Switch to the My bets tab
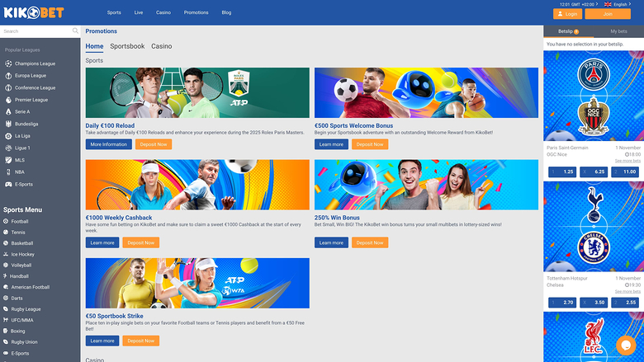The image size is (644, 362). [618, 31]
